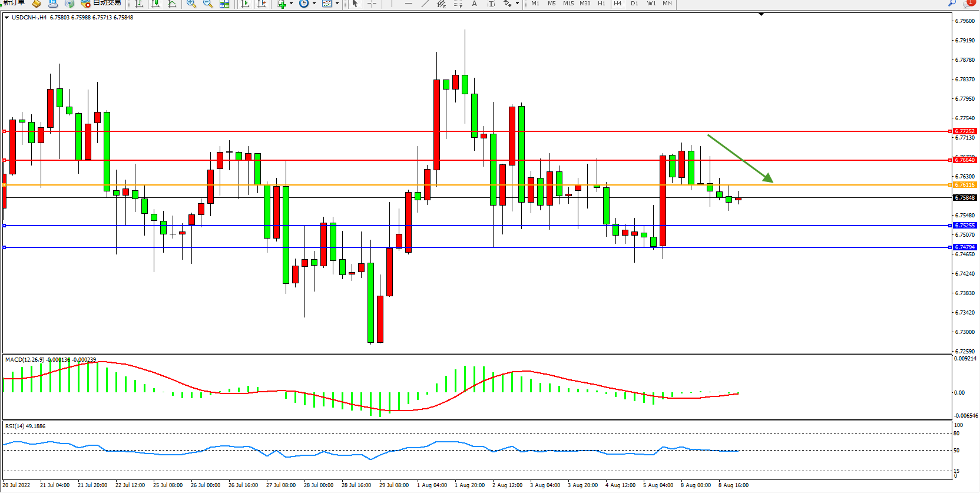Tile chart windows using the grid icon
Image resolution: width=980 pixels, height=493 pixels.
(x=224, y=4)
